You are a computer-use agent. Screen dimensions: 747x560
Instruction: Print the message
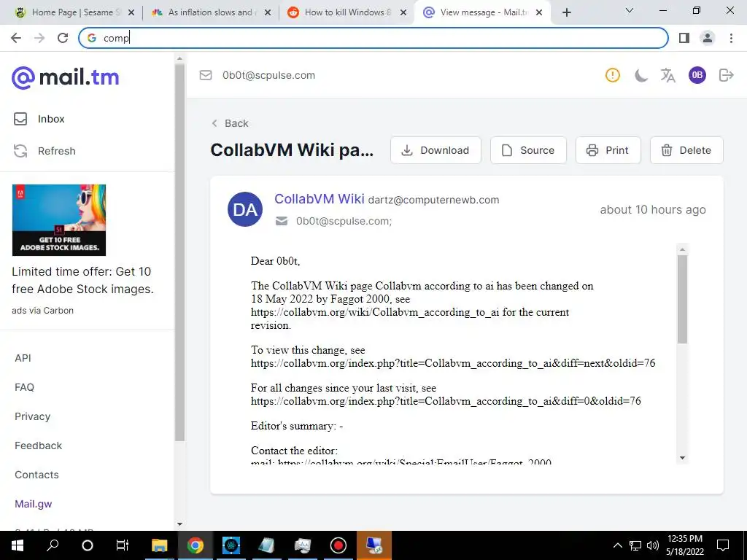(x=608, y=150)
